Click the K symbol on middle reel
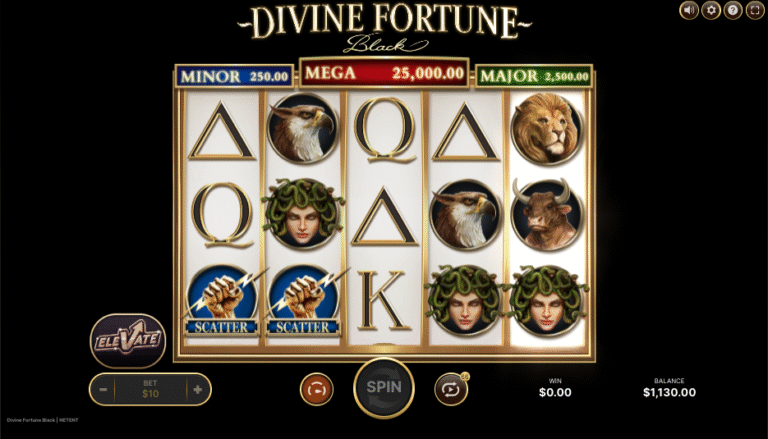This screenshot has height=439, width=768. tap(384, 300)
